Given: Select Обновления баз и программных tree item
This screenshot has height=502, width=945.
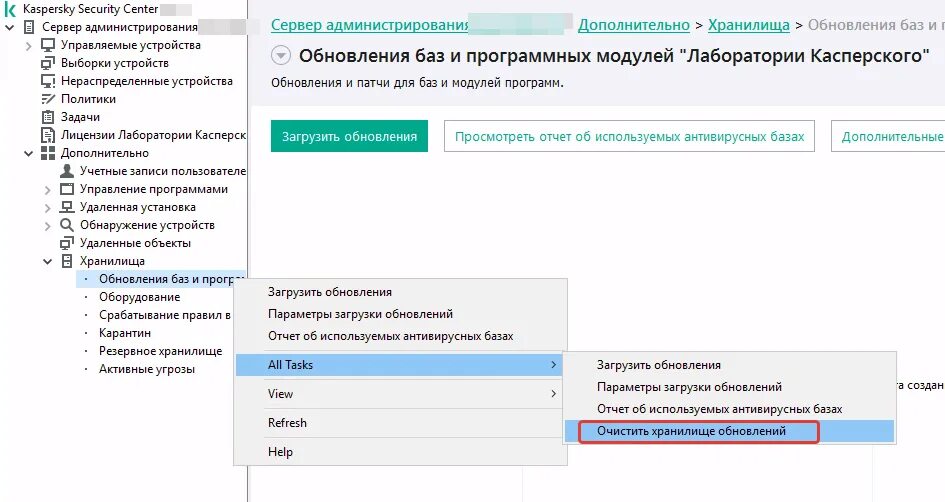Looking at the screenshot, I should pyautogui.click(x=163, y=279).
